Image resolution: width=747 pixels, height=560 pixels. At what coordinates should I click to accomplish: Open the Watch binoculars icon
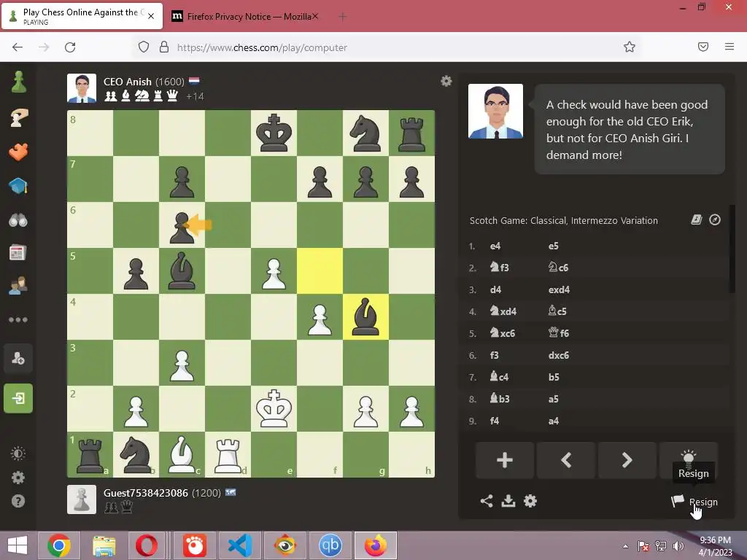coord(18,220)
